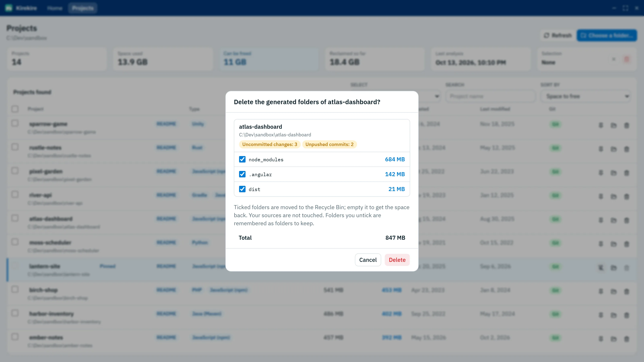This screenshot has height=362, width=644.
Task: Click the 847 MB total value
Action: tap(395, 238)
